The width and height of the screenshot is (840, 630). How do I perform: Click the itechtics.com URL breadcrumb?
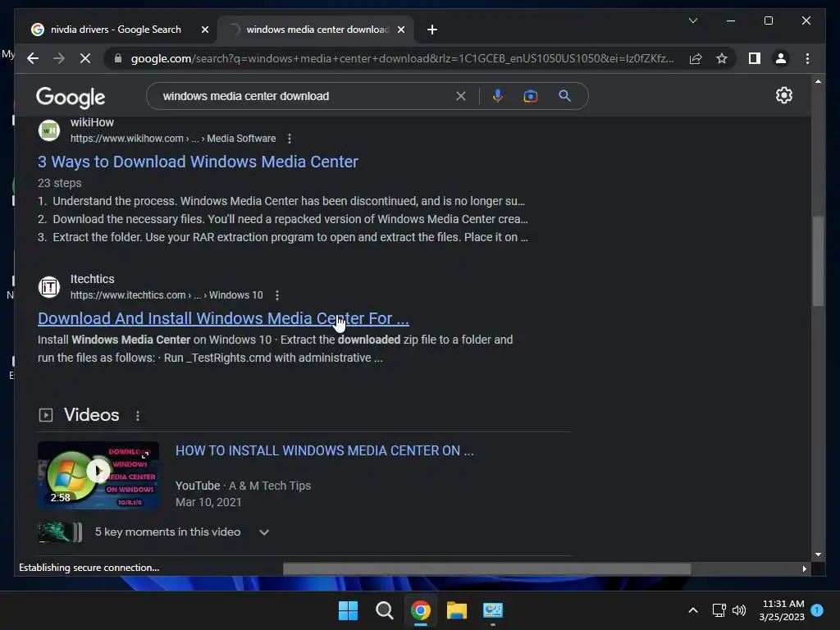167,295
